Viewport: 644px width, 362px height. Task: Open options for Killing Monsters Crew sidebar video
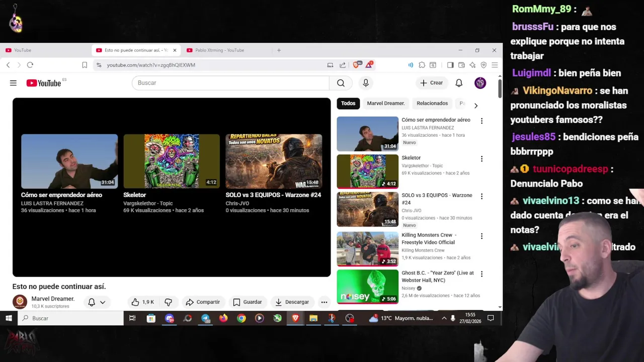pyautogui.click(x=481, y=236)
